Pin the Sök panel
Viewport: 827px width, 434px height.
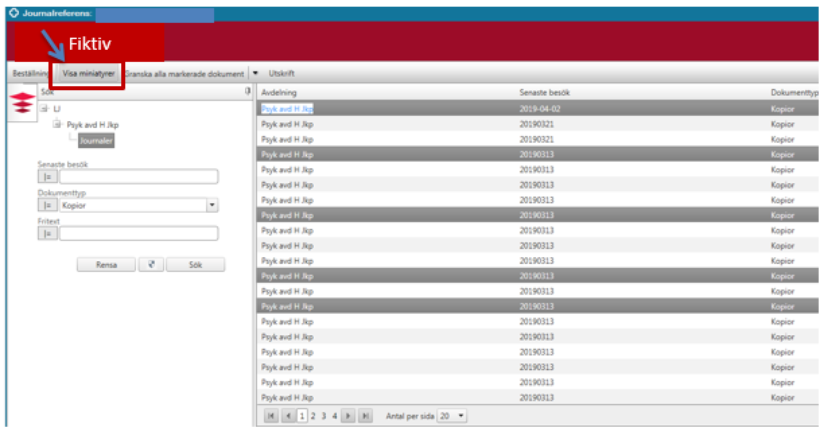(247, 91)
